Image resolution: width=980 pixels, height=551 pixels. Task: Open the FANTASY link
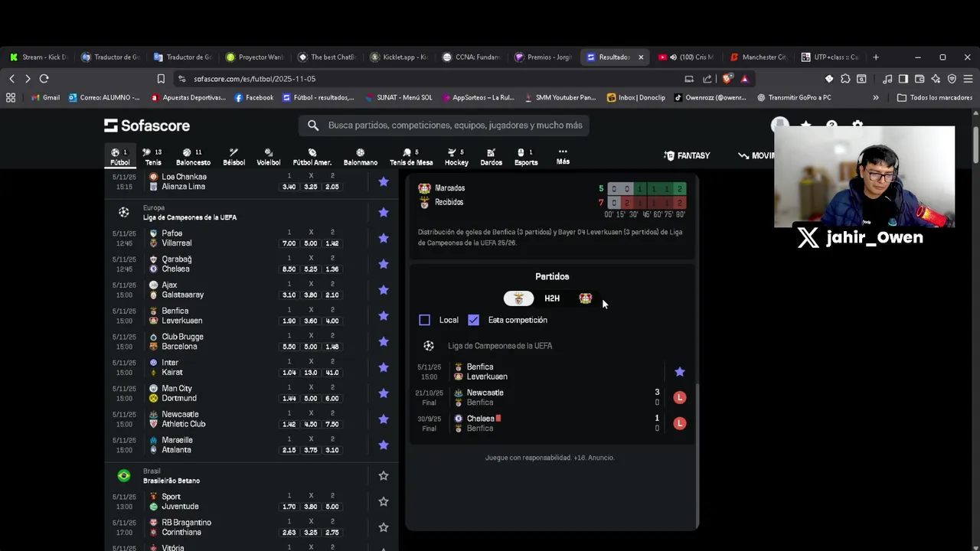point(687,155)
